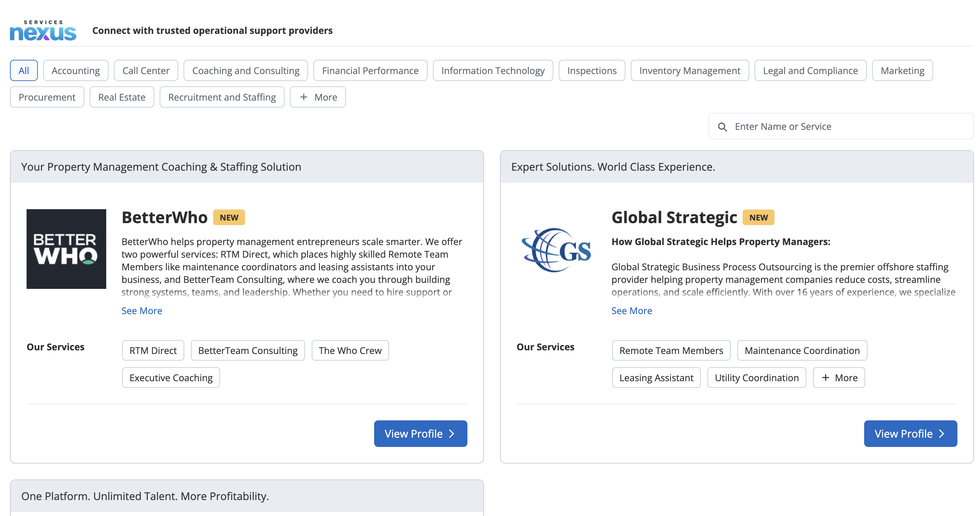
Task: Click the Remote Team Members tag
Action: tap(671, 350)
